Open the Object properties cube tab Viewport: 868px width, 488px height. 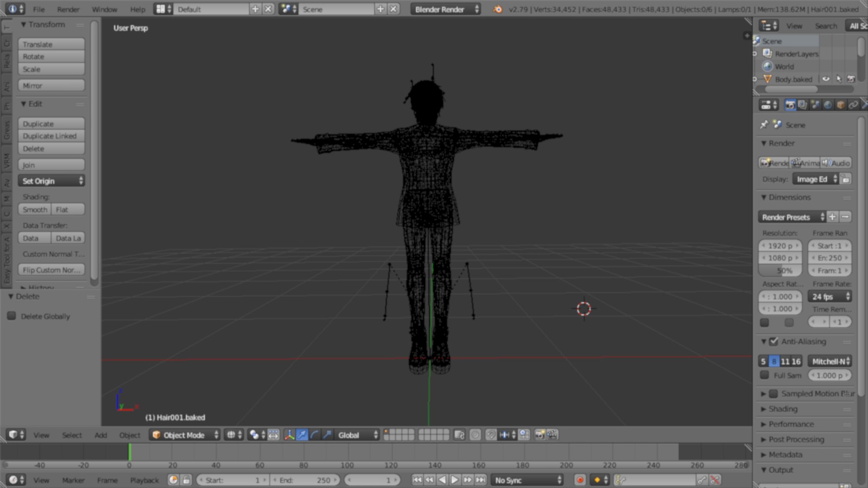[x=840, y=105]
